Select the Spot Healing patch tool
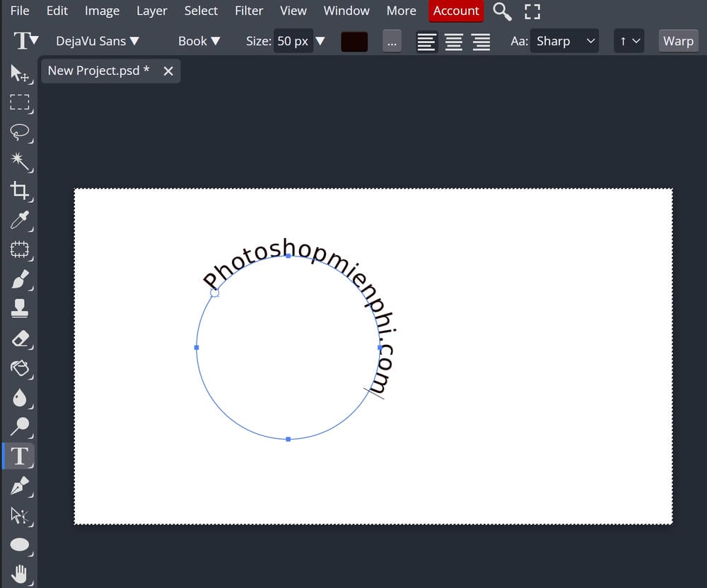Viewport: 707px width, 588px height. [19, 249]
